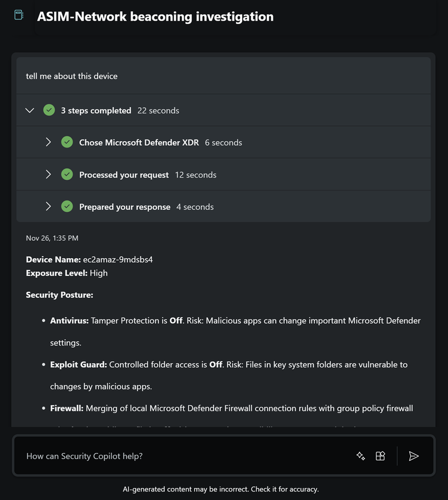Click the ASIM-Network beaconing investigation title
Viewport: 448px width, 500px height.
pos(155,17)
